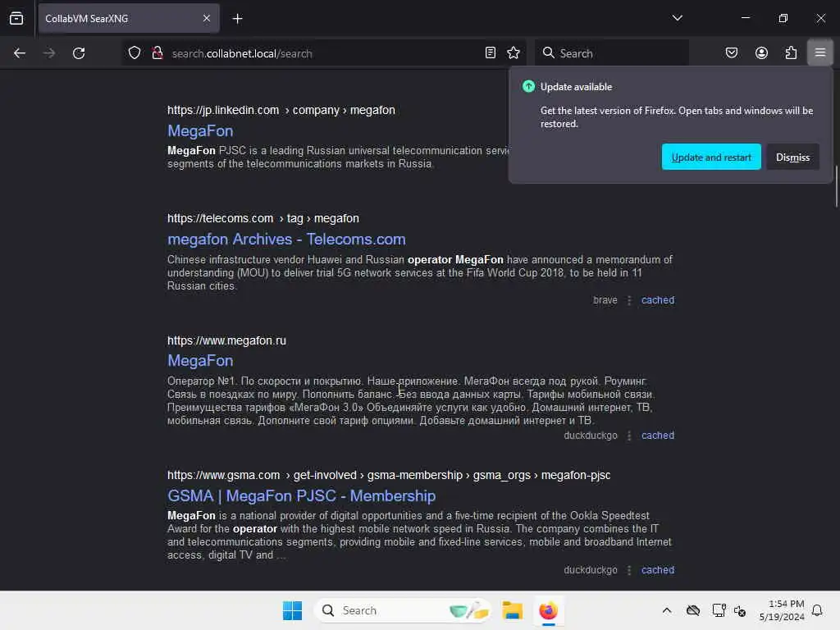Click the gsma.com breadcrumb URL text
Screen dimensions: 840x630
click(x=389, y=475)
